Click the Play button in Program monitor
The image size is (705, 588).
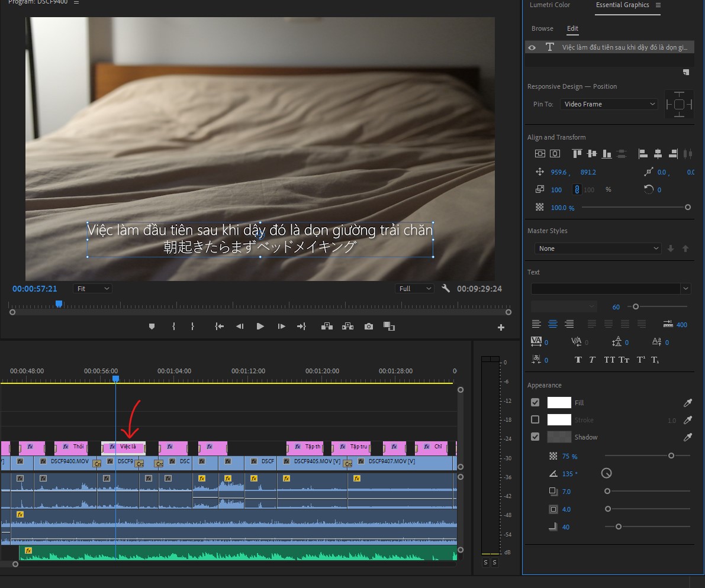[260, 326]
